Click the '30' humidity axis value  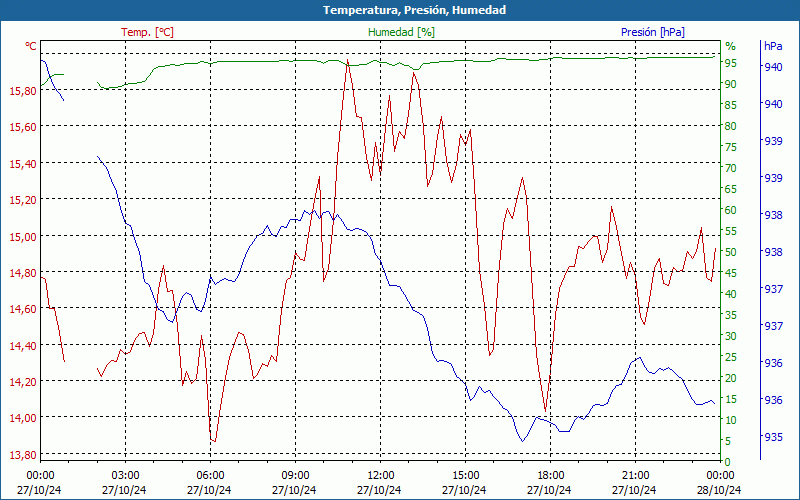coord(731,336)
